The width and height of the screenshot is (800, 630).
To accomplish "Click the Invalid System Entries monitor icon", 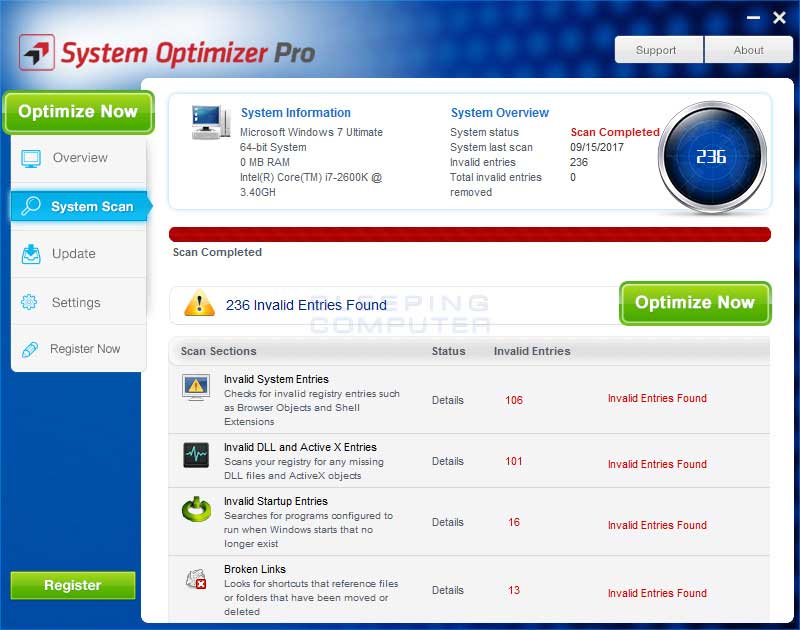I will point(196,387).
